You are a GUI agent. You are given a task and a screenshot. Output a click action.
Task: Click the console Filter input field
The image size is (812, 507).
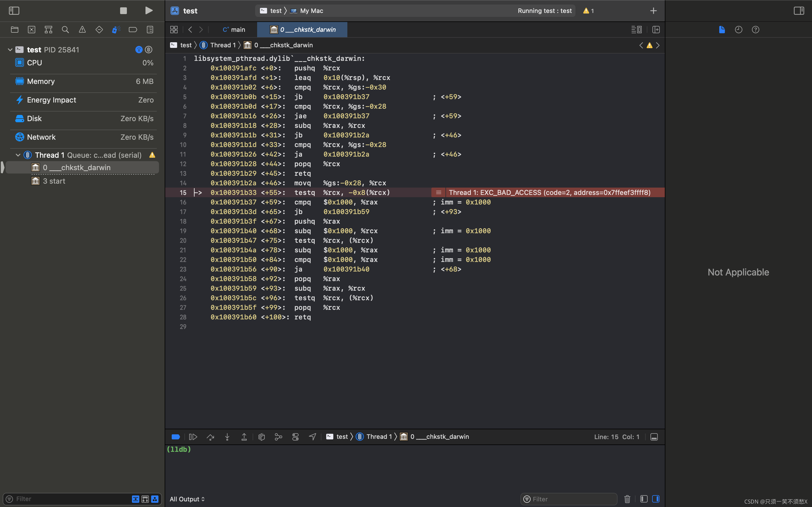click(572, 499)
